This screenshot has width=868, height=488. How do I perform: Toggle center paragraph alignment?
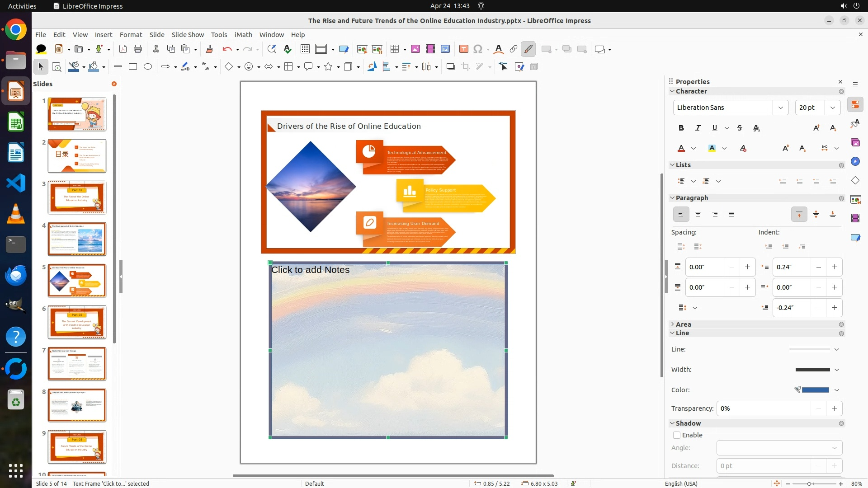pyautogui.click(x=698, y=214)
